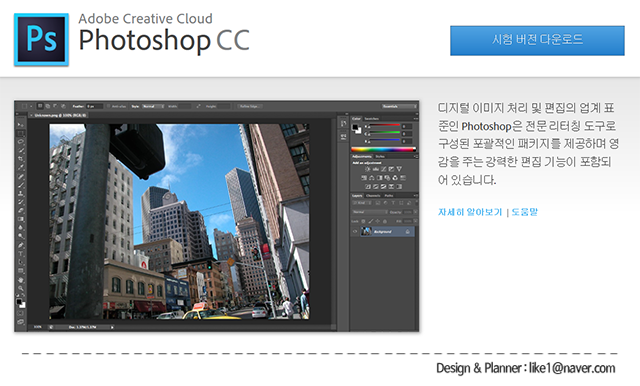Open the Style dropdown set to Normal

153,106
